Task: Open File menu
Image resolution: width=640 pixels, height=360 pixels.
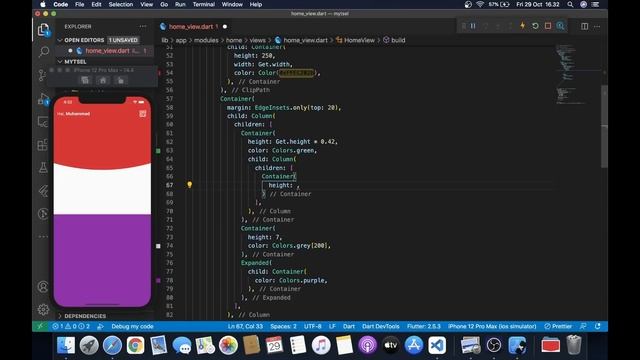Action: (80, 4)
